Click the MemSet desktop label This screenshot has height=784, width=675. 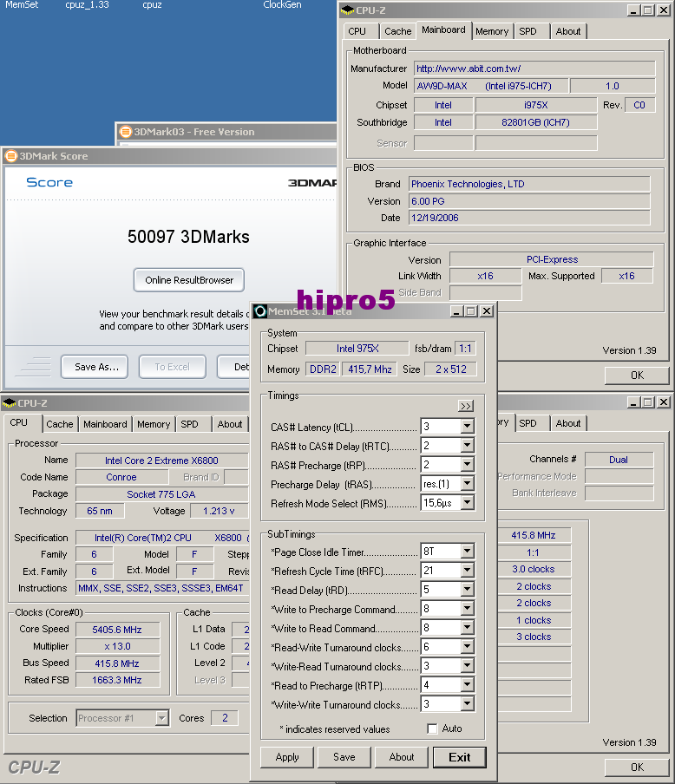tap(21, 5)
